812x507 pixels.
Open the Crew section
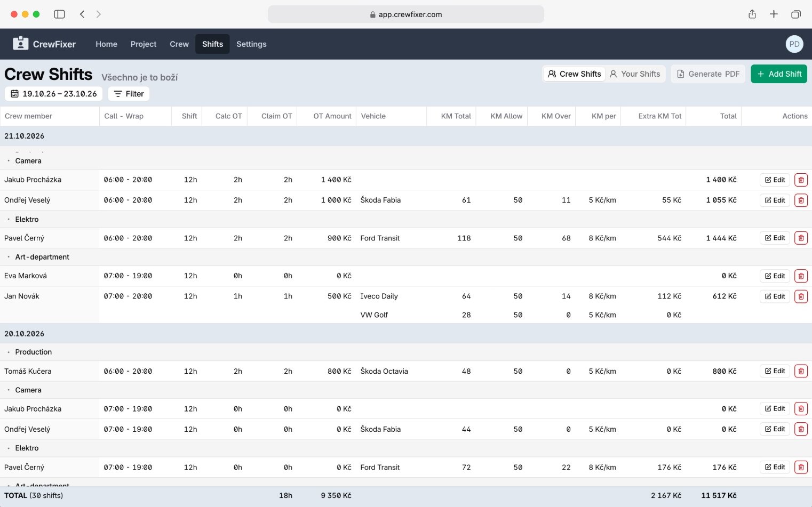(x=179, y=44)
